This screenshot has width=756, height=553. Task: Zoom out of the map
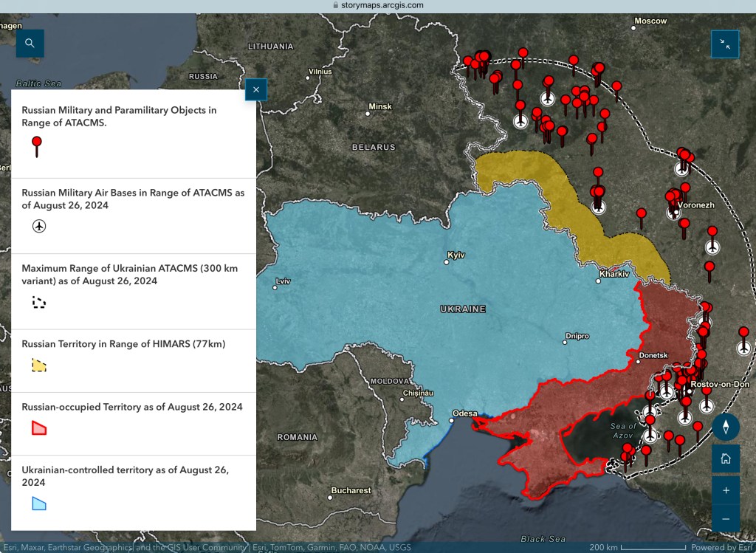pyautogui.click(x=726, y=519)
